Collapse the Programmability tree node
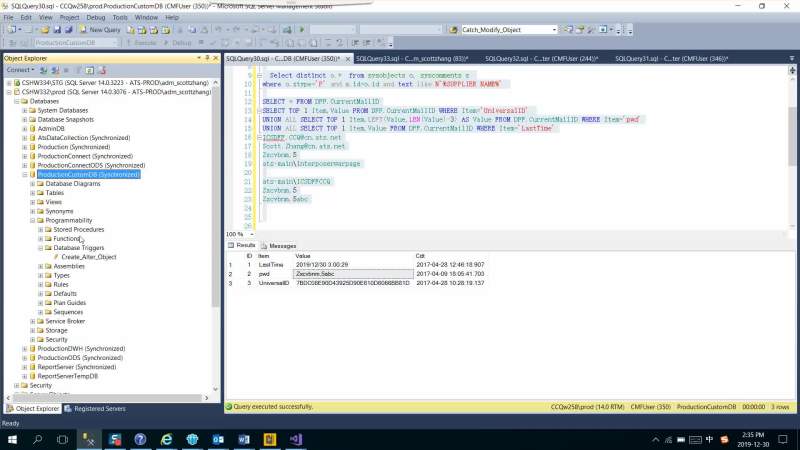Image resolution: width=800 pixels, height=450 pixels. point(33,220)
